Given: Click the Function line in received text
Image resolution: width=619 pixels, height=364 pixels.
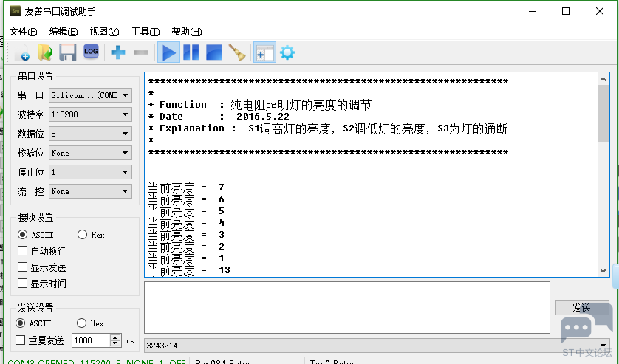Looking at the screenshot, I should [260, 105].
